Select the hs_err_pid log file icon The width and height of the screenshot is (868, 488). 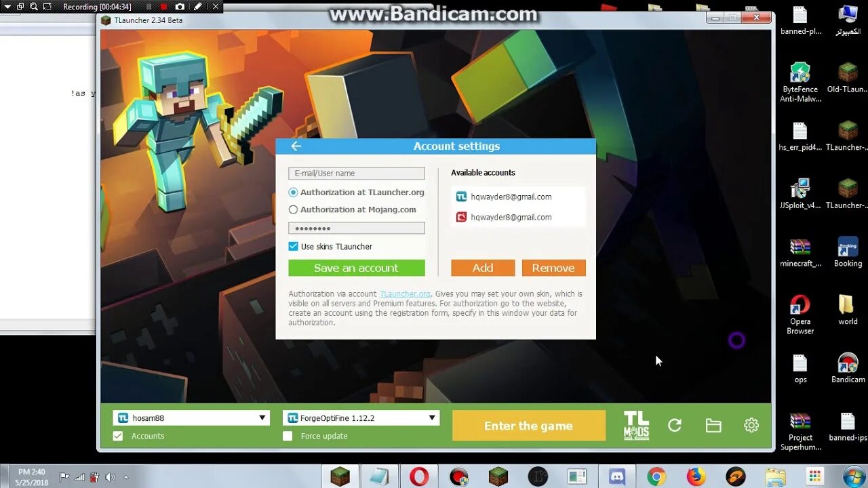[x=800, y=136]
